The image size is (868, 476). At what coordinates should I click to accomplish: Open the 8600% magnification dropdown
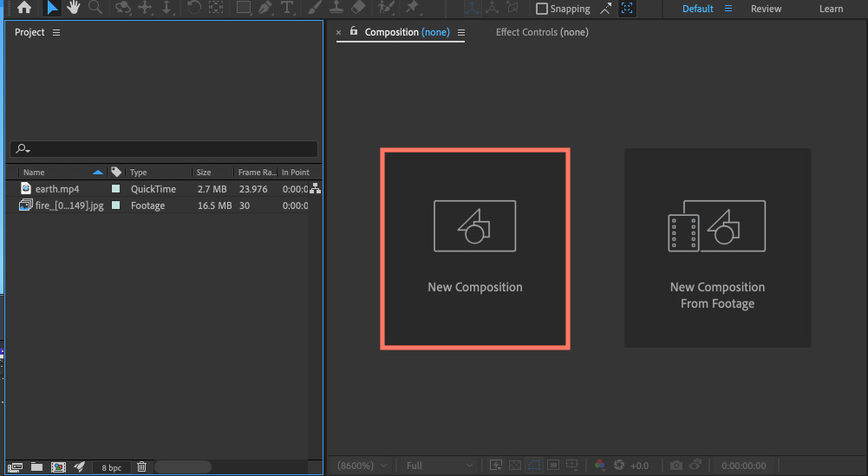pyautogui.click(x=362, y=466)
